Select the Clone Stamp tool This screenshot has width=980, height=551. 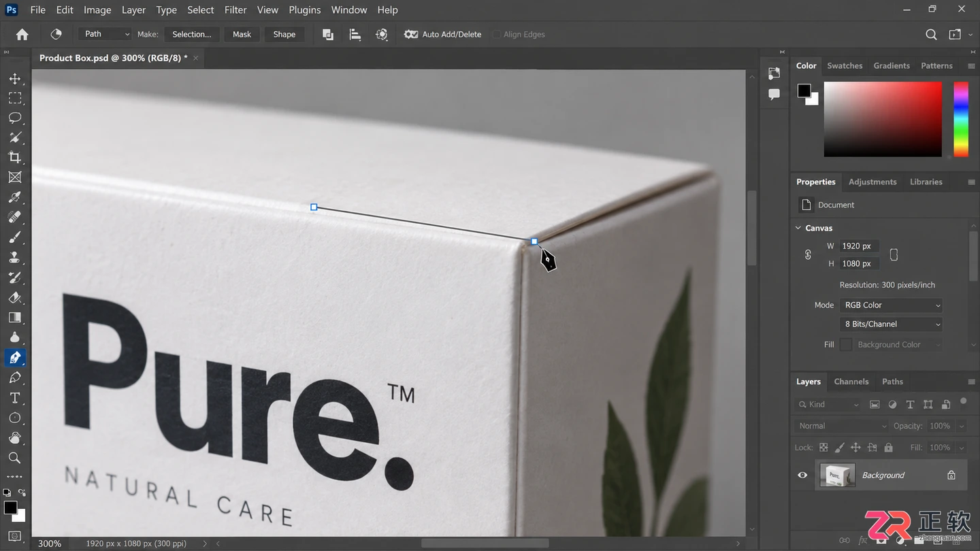(15, 257)
